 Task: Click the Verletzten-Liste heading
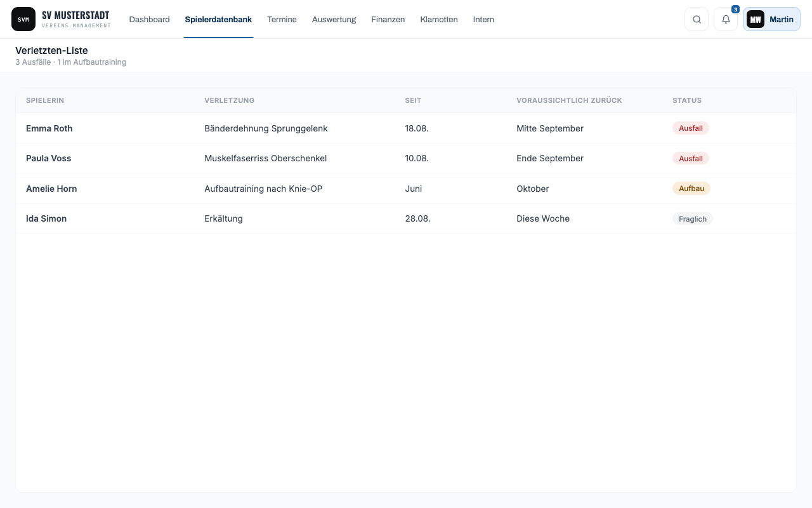51,50
